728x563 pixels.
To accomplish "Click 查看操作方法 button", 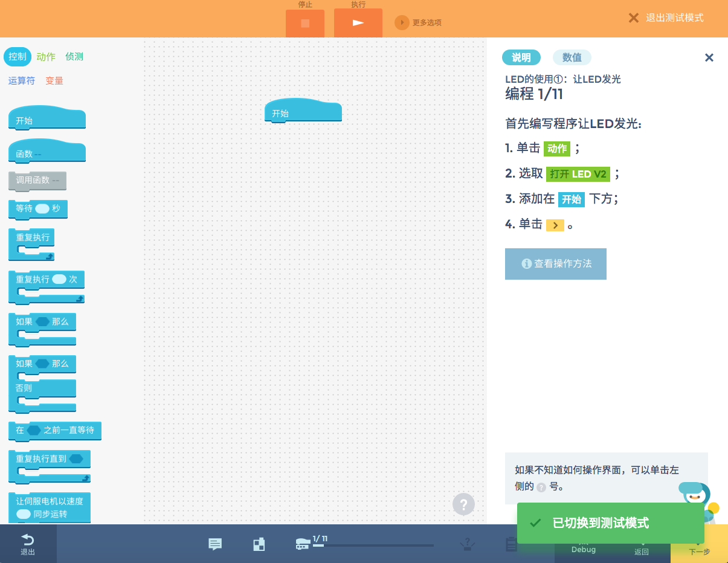I will 555,264.
